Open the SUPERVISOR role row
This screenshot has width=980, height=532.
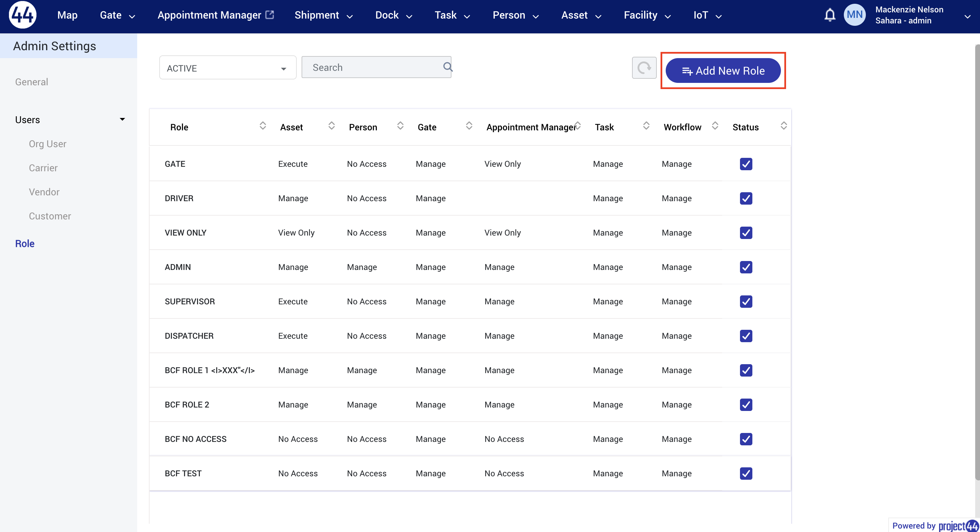coord(470,301)
